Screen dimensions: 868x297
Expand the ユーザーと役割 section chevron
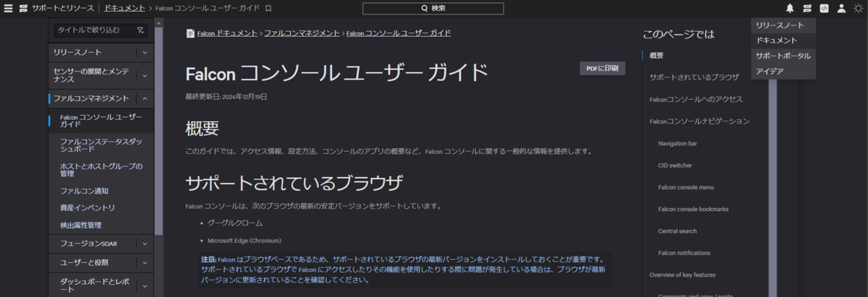(x=145, y=262)
